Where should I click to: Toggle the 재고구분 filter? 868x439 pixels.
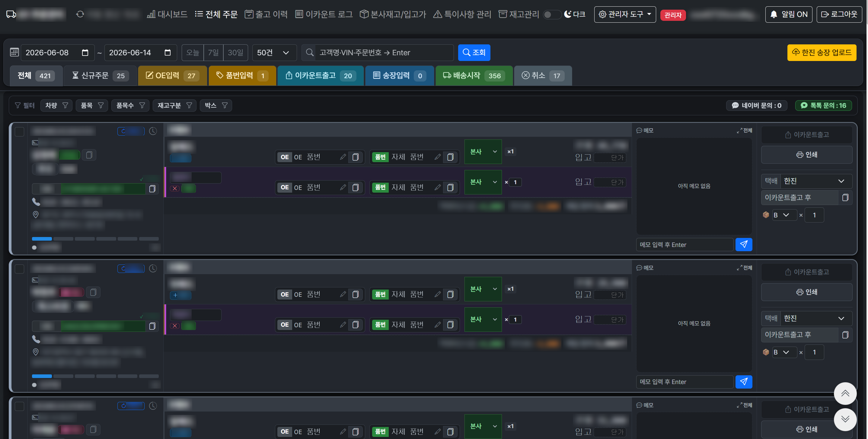pyautogui.click(x=174, y=106)
